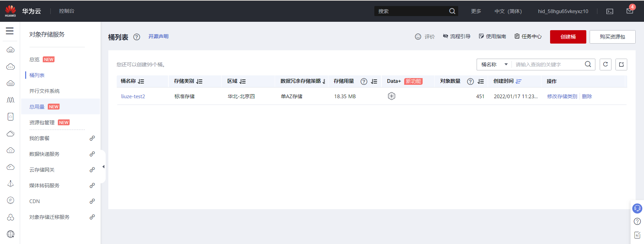This screenshot has width=644, height=244.
Task: Click creation time 2022/01/17 cell
Action: (x=516, y=96)
